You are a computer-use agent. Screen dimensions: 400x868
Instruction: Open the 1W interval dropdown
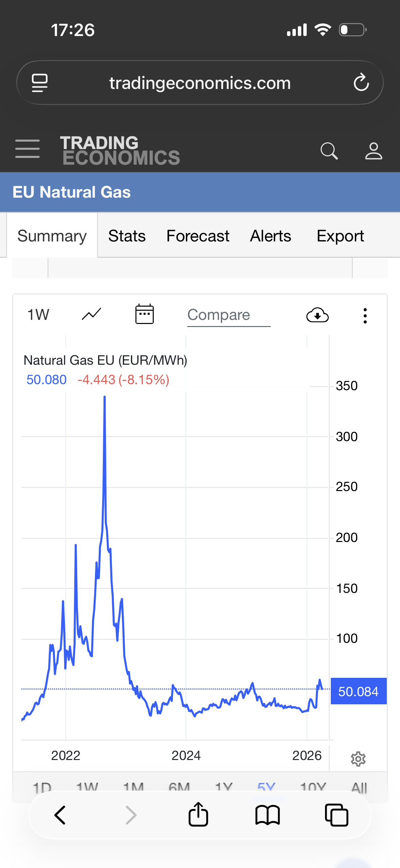[x=38, y=315]
